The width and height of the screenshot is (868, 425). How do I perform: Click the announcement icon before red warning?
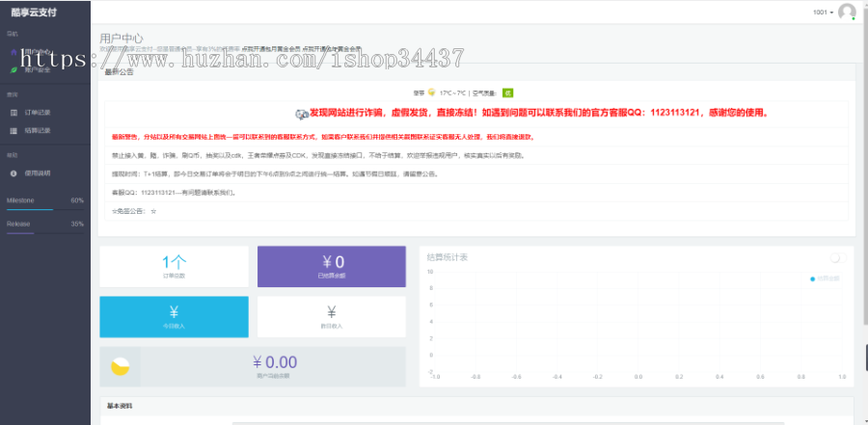[301, 113]
